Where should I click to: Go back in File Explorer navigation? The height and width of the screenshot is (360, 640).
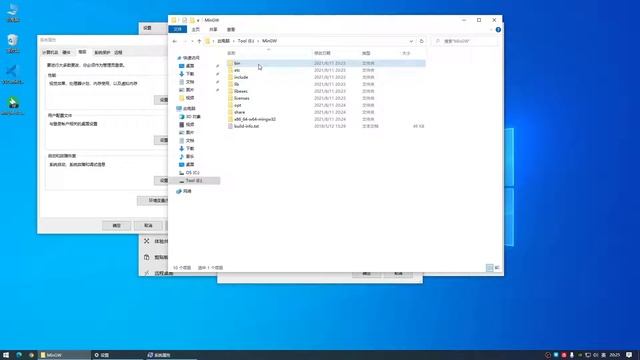[175, 41]
